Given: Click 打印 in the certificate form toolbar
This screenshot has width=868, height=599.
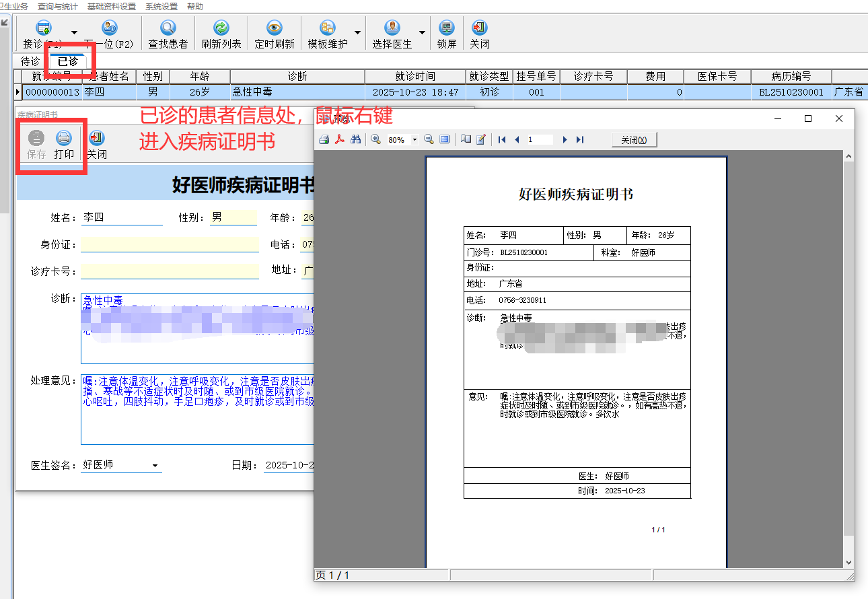Looking at the screenshot, I should 64,144.
